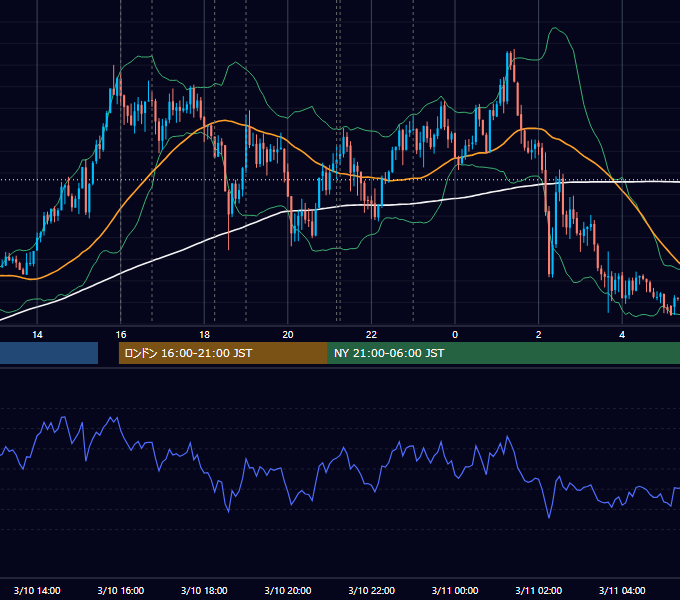Click hour label 18 on price chart axis
This screenshot has width=680, height=600.
coord(204,335)
